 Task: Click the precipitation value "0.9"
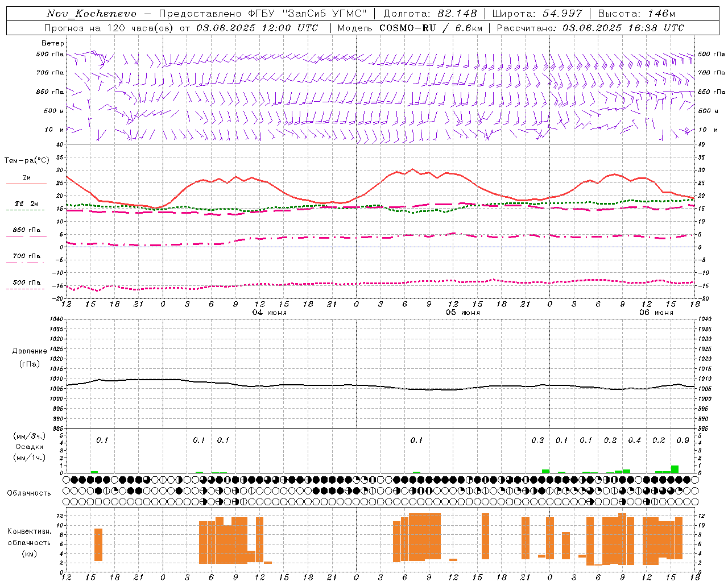[683, 440]
